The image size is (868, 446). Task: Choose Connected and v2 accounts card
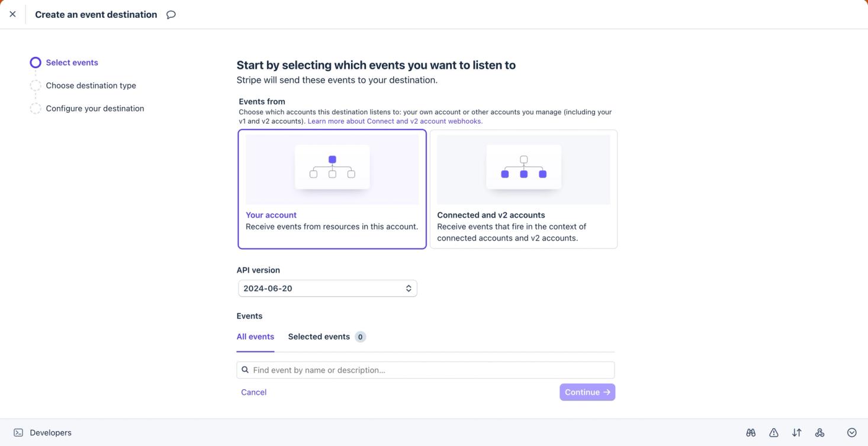click(523, 189)
